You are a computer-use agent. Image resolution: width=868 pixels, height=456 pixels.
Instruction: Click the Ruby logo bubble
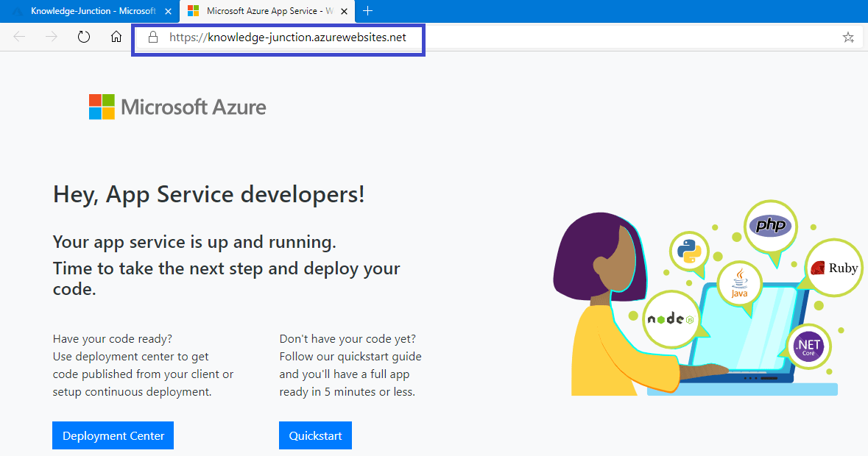click(x=833, y=268)
